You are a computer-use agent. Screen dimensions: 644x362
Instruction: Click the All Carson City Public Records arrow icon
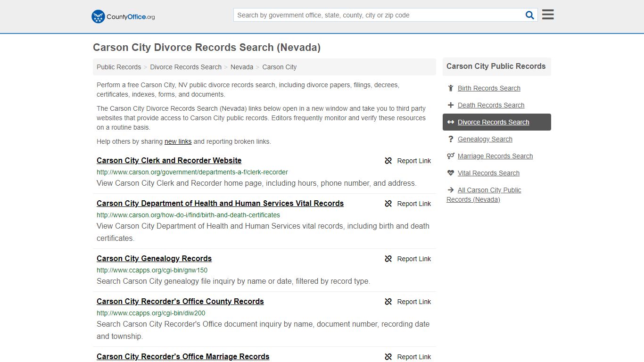451,190
